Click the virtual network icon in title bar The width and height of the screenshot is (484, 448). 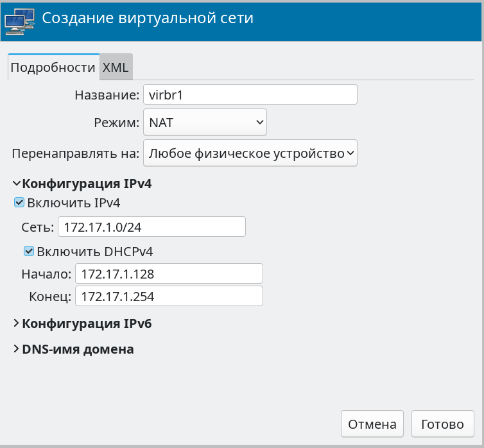pos(19,21)
